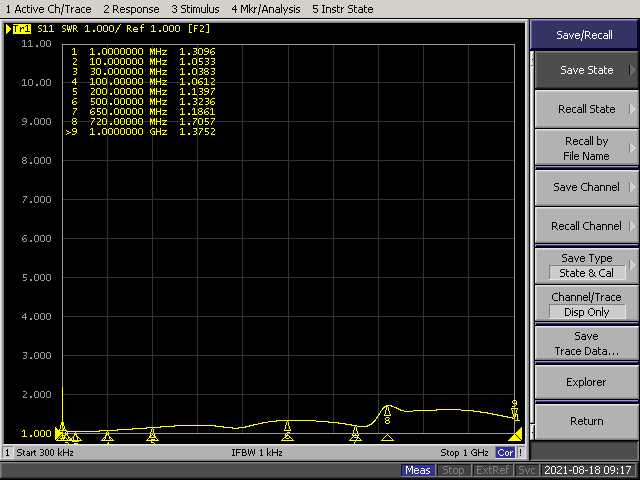This screenshot has height=480, width=640.
Task: Open the Explorer softkey
Action: click(x=586, y=382)
